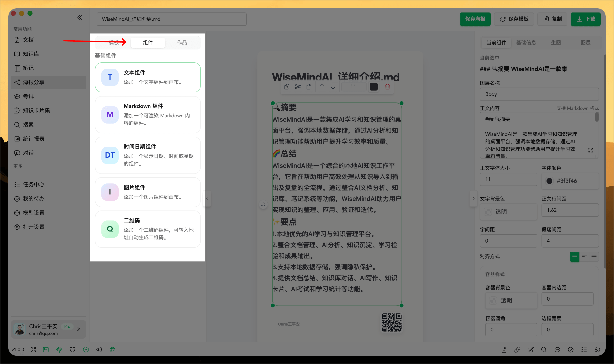Expand the Chris王平安 profile chevron
The width and height of the screenshot is (614, 364).
[x=79, y=329]
